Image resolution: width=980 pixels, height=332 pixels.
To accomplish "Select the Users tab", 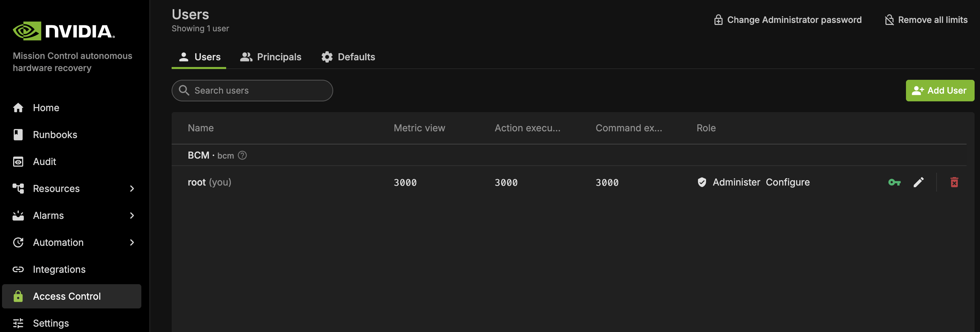I will (199, 57).
